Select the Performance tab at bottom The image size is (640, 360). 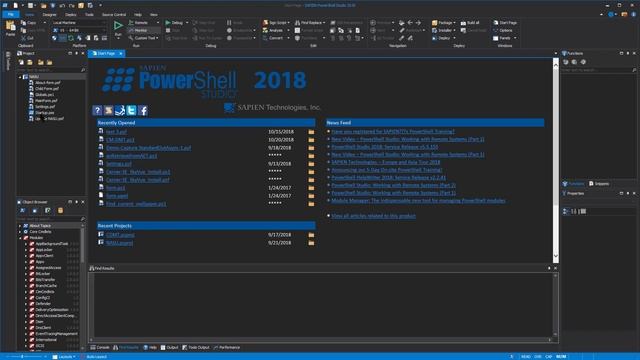click(x=227, y=348)
